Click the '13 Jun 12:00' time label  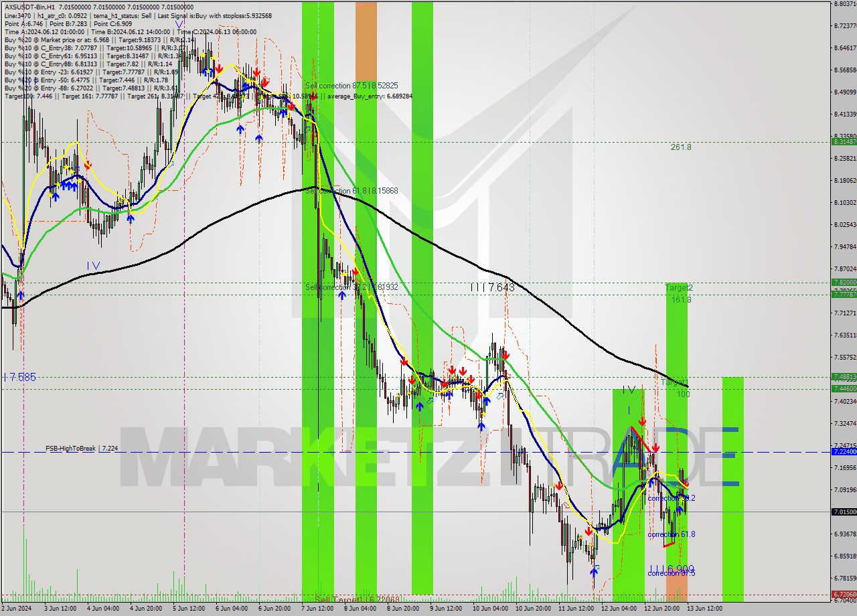click(x=704, y=609)
